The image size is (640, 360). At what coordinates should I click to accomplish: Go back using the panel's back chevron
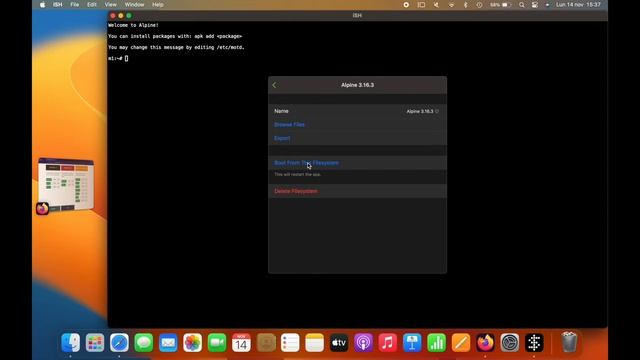point(274,85)
